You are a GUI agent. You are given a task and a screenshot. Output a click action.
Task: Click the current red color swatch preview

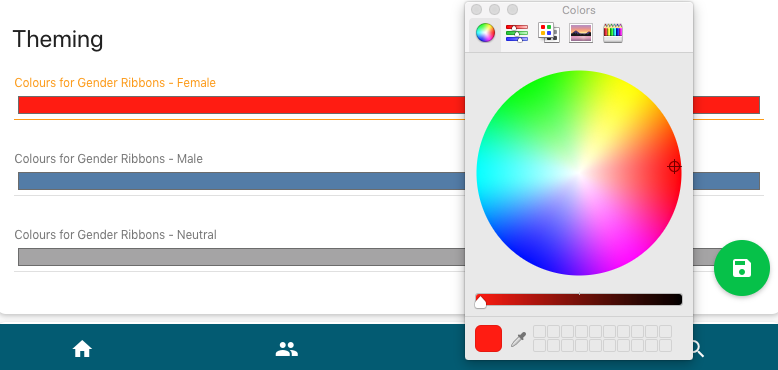click(x=488, y=339)
